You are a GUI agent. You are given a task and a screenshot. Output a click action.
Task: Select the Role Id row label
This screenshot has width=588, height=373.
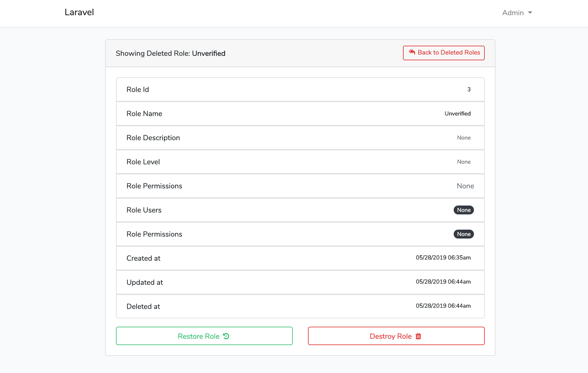(137, 89)
